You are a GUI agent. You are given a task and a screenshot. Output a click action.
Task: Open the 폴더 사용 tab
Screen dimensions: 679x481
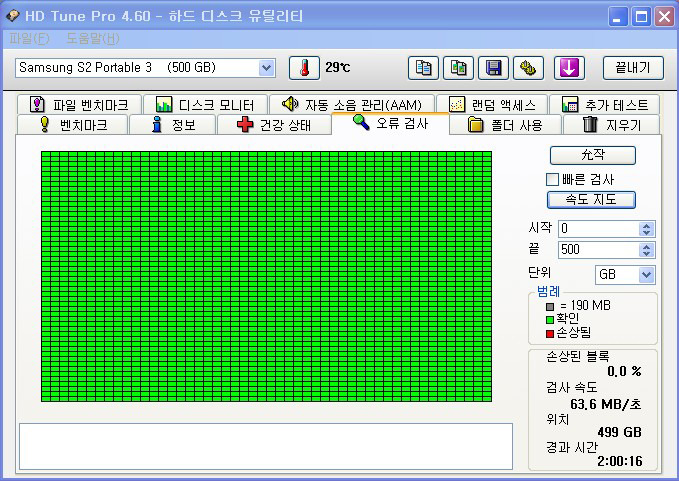click(x=505, y=125)
